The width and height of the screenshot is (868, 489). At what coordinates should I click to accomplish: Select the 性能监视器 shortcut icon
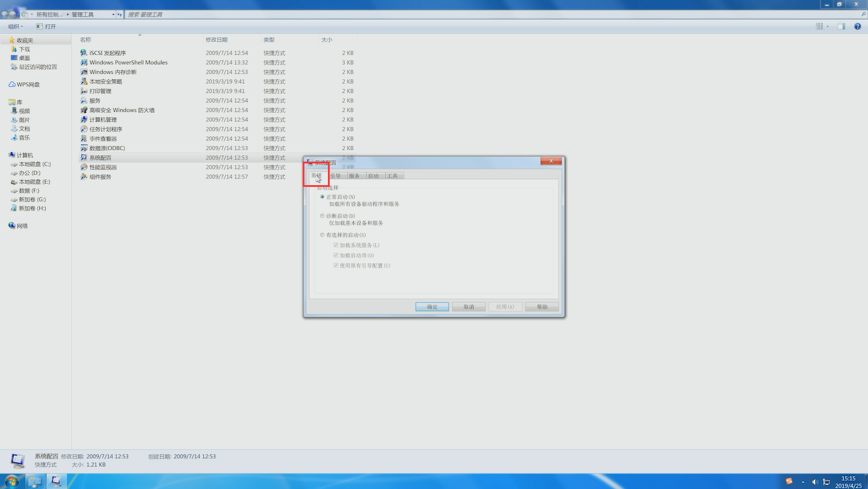(x=84, y=167)
